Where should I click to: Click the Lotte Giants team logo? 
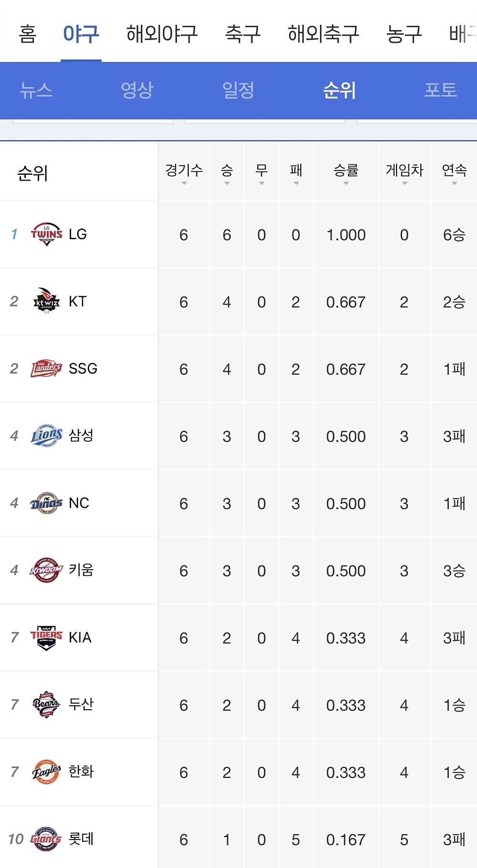pyautogui.click(x=46, y=839)
